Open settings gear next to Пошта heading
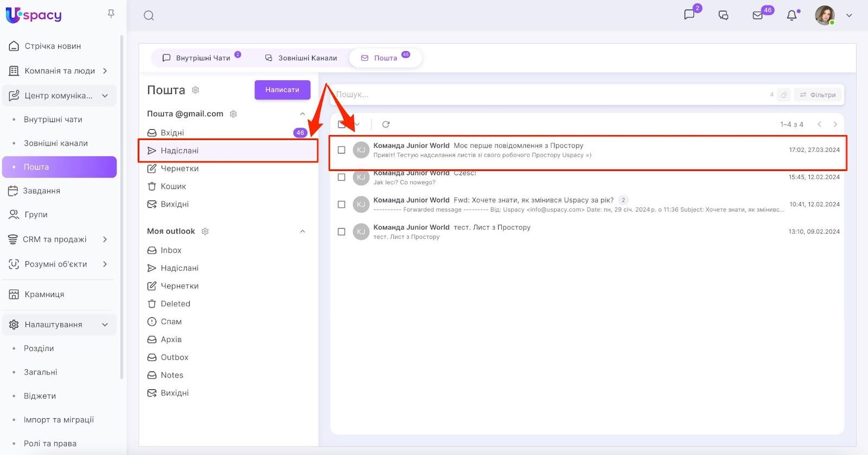 (196, 90)
